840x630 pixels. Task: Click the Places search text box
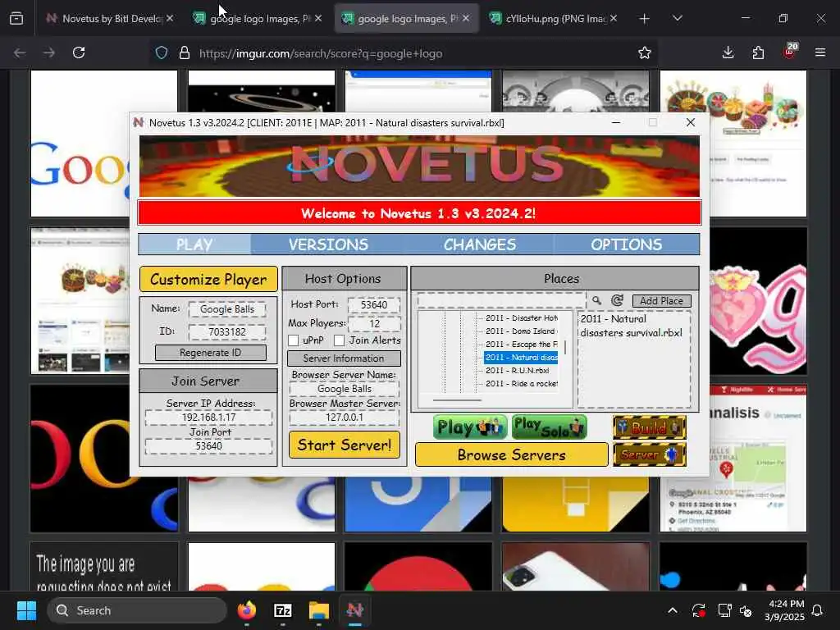tap(501, 300)
